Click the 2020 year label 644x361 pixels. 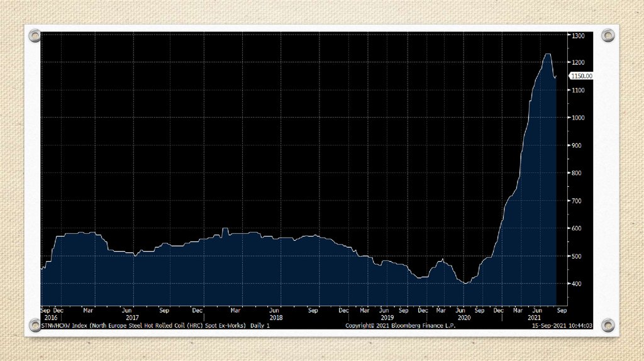point(464,318)
